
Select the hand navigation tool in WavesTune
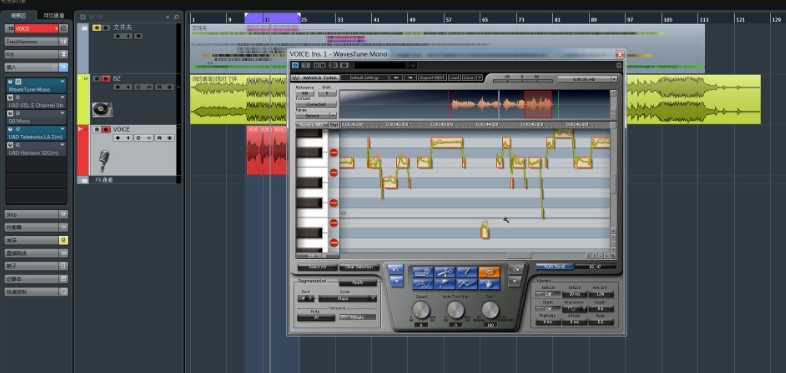[x=489, y=284]
